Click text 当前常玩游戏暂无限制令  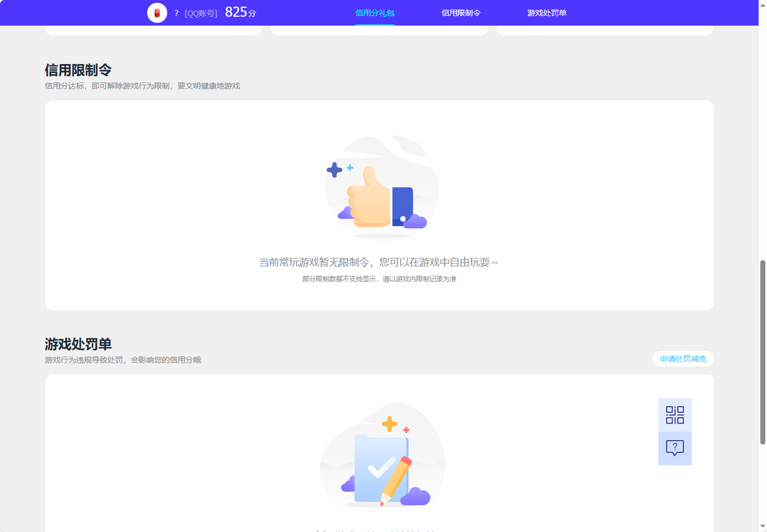coord(314,262)
